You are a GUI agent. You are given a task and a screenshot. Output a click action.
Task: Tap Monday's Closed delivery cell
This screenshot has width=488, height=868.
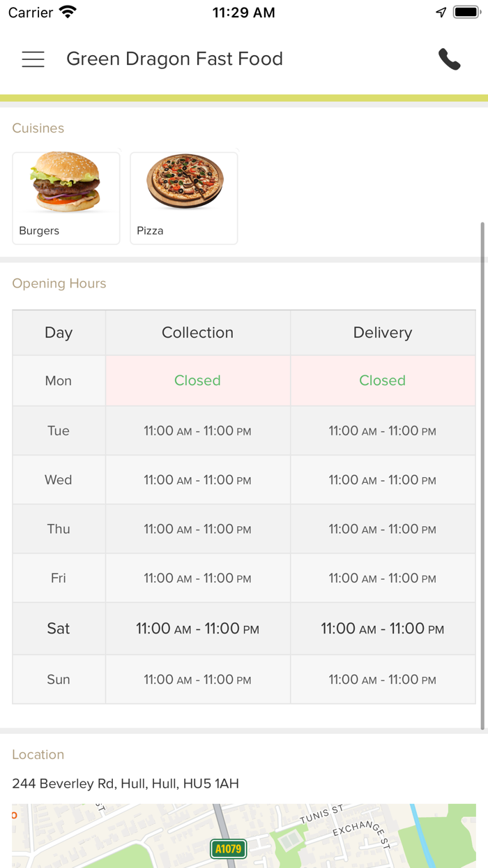pos(383,381)
